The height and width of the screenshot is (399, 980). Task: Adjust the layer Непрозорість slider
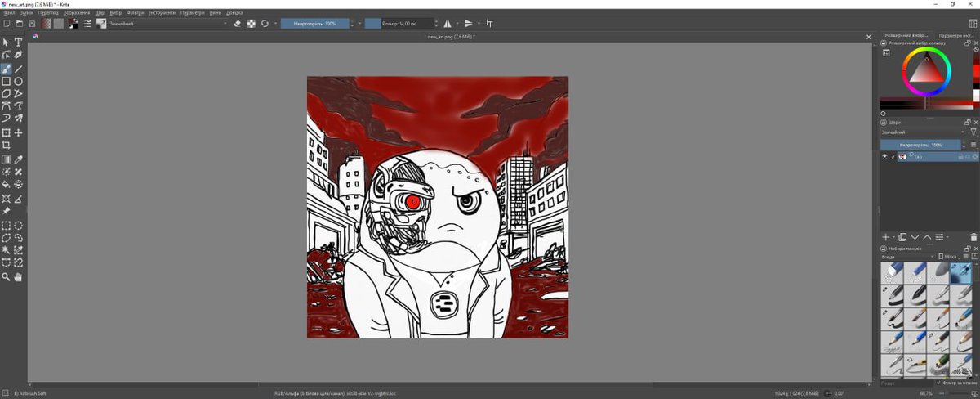click(x=920, y=145)
